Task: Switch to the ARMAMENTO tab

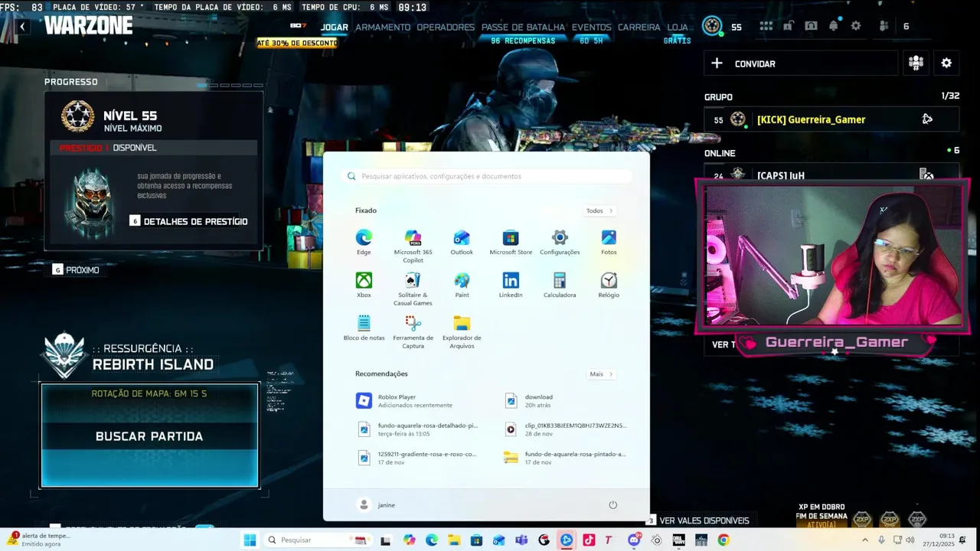Action: 383,27
